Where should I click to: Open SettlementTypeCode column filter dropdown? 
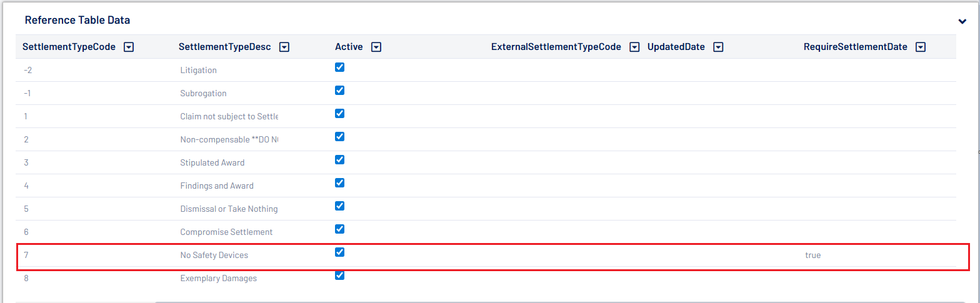(129, 47)
